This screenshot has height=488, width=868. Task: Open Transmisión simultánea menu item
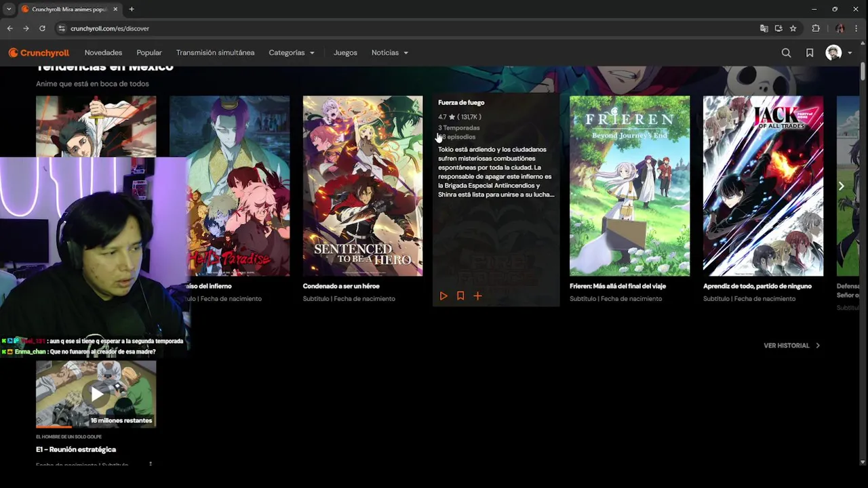pos(215,53)
